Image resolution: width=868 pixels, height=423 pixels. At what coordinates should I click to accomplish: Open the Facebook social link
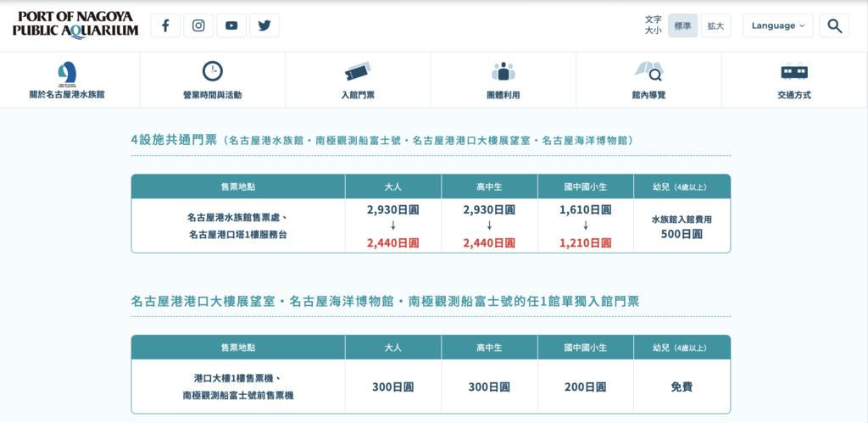(x=165, y=25)
